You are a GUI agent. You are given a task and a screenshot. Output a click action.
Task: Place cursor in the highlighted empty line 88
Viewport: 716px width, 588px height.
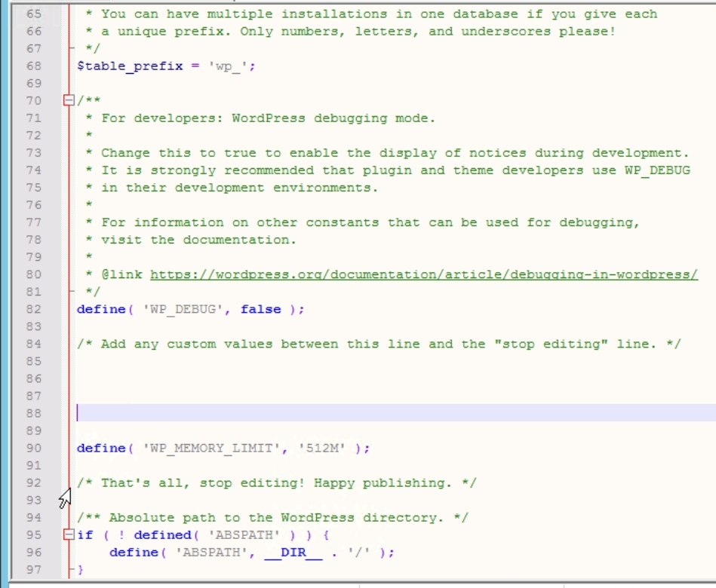click(x=396, y=413)
